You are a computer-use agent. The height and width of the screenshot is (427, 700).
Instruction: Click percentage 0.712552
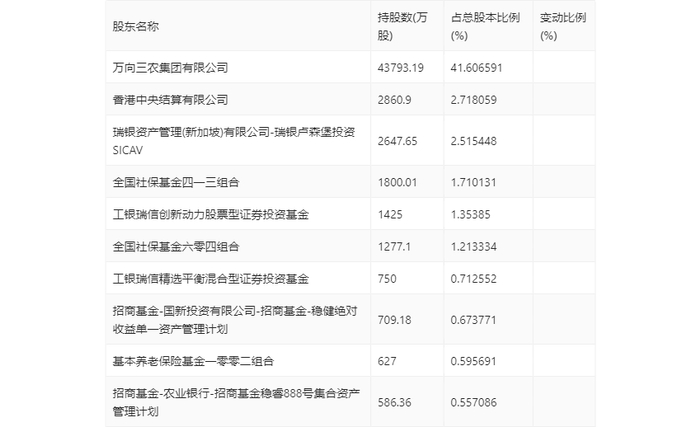coord(474,279)
